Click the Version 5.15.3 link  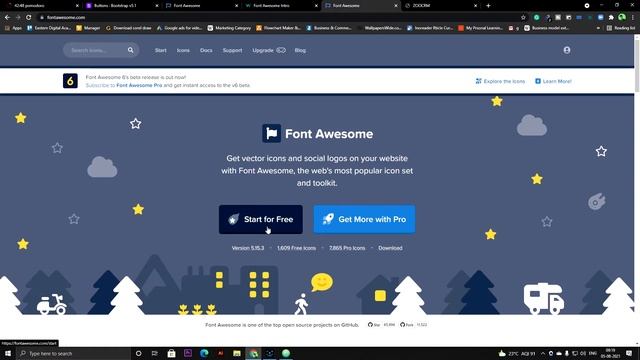(x=248, y=248)
